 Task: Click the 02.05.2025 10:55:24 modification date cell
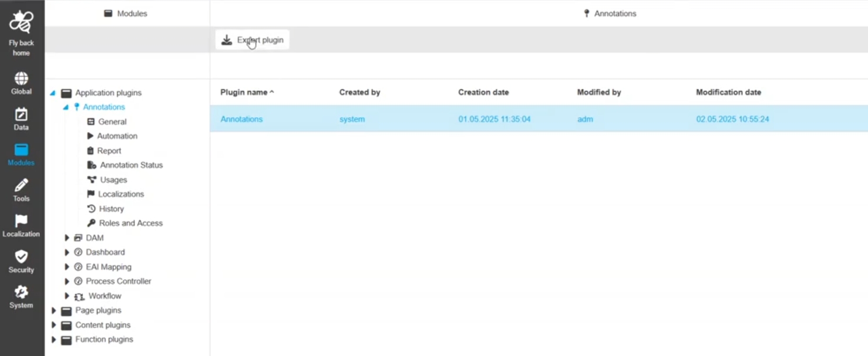click(x=732, y=119)
